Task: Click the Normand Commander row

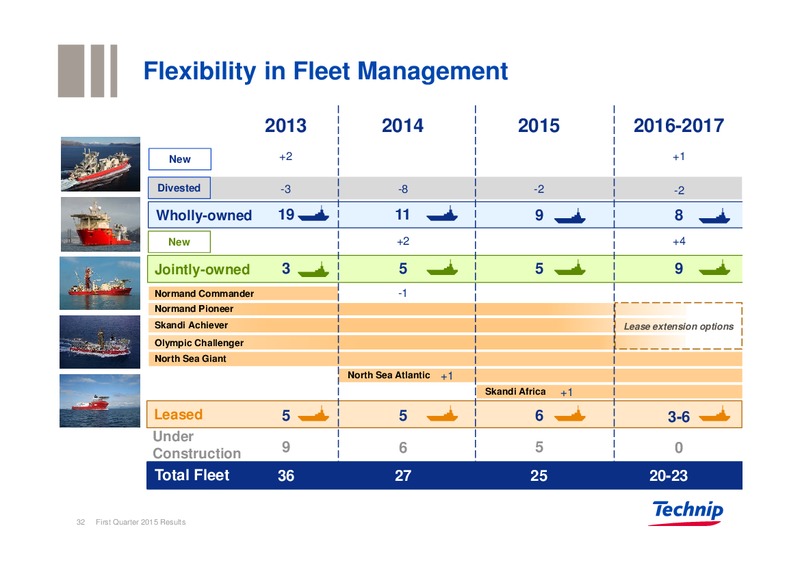Action: (x=243, y=293)
